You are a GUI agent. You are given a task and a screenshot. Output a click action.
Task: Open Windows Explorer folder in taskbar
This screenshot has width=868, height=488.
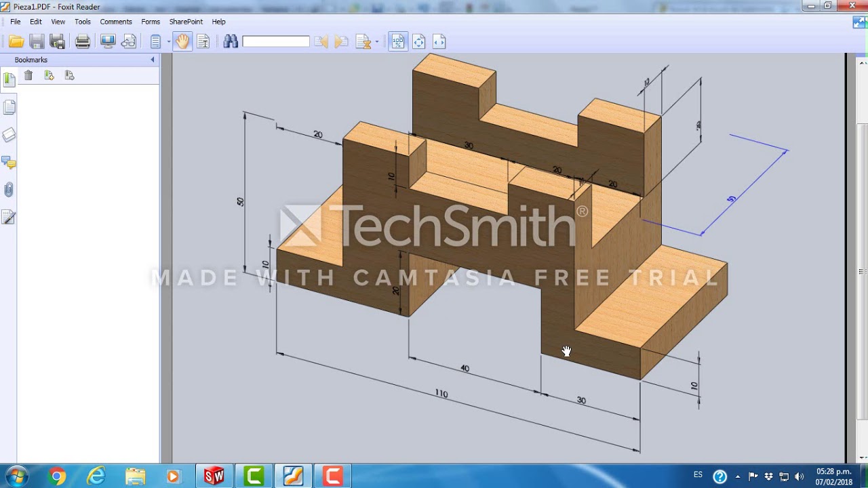click(x=135, y=476)
